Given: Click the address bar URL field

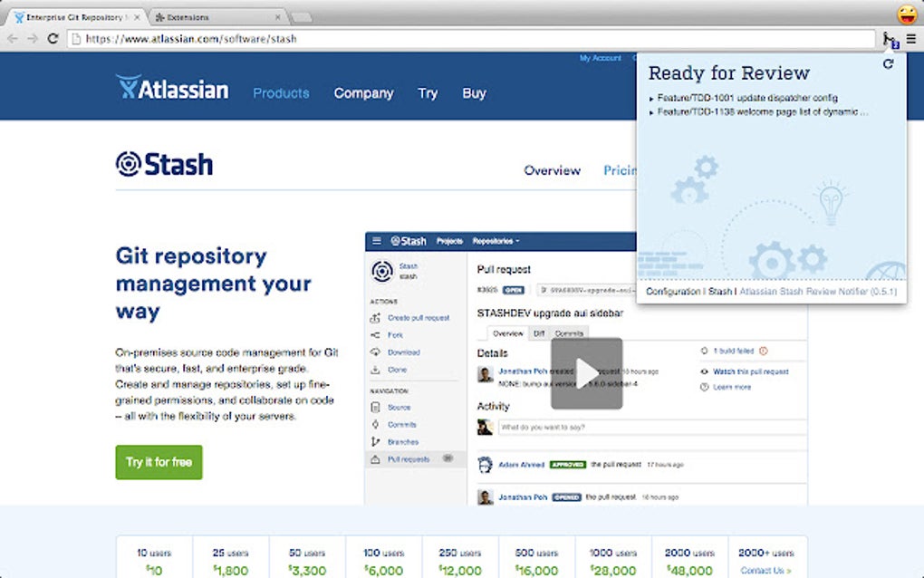Looking at the screenshot, I should (471, 39).
